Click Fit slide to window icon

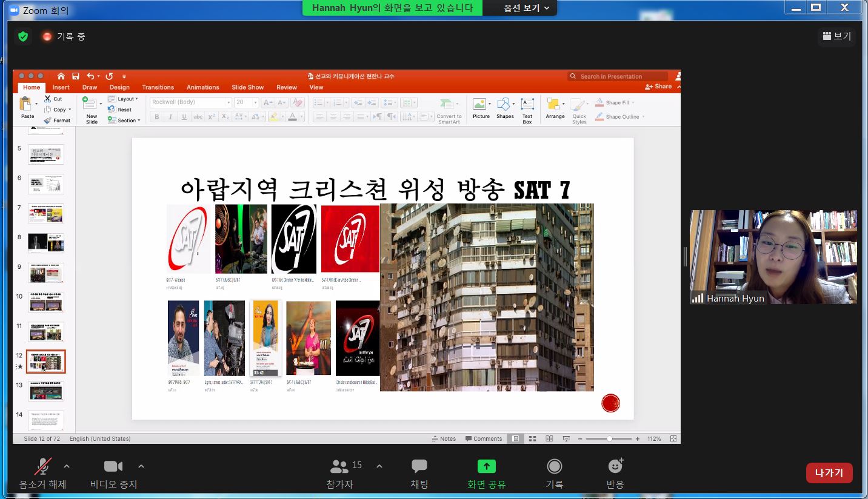[x=673, y=438]
